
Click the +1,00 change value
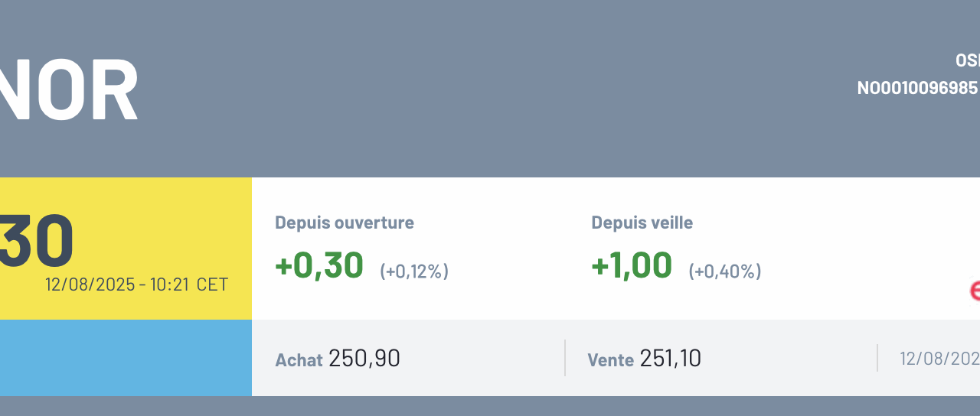tap(632, 265)
